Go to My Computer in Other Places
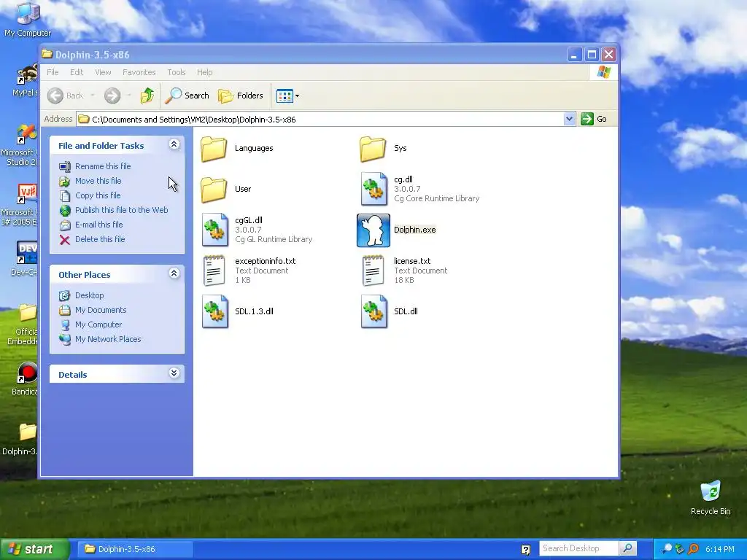The image size is (747, 560). (x=98, y=324)
